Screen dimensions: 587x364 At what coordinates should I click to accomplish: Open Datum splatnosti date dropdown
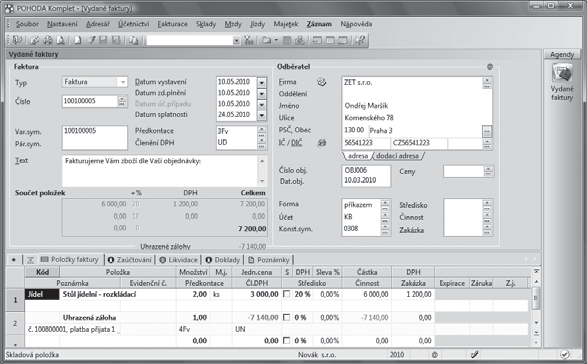(x=262, y=115)
